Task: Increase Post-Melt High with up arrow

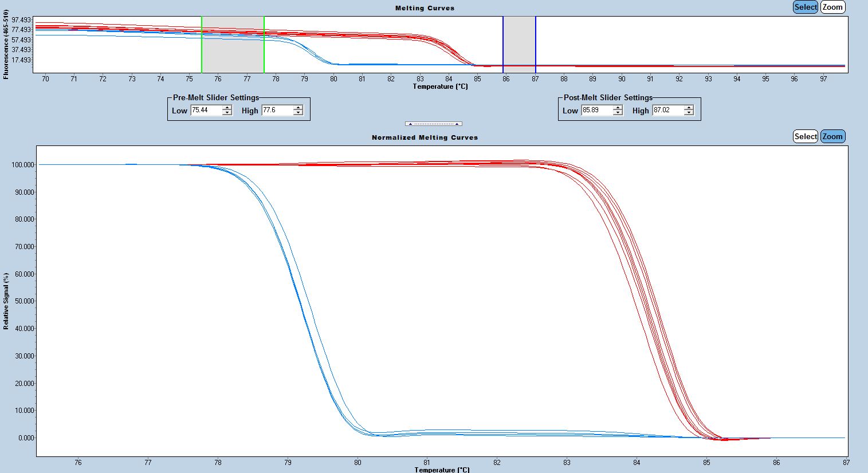Action: pyautogui.click(x=689, y=108)
